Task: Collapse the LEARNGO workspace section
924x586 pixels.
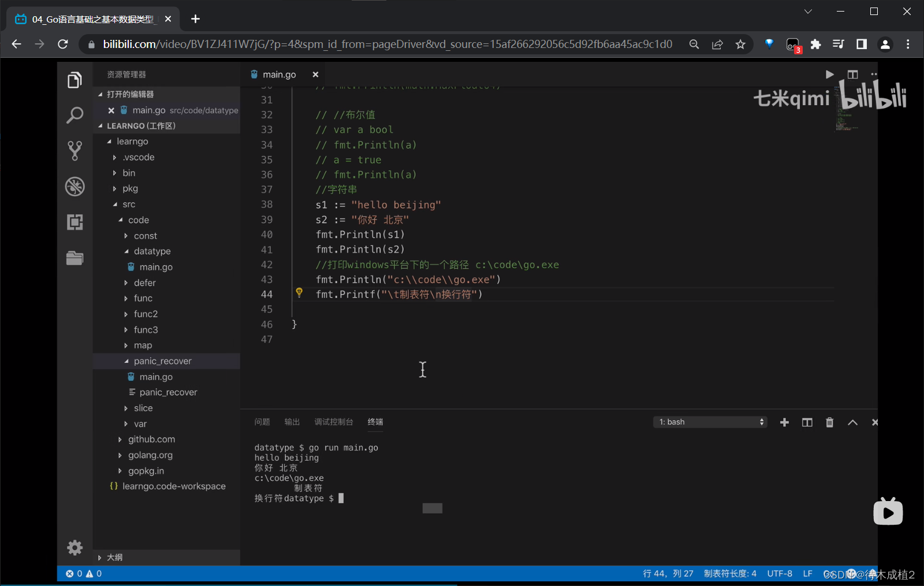Action: pyautogui.click(x=166, y=125)
